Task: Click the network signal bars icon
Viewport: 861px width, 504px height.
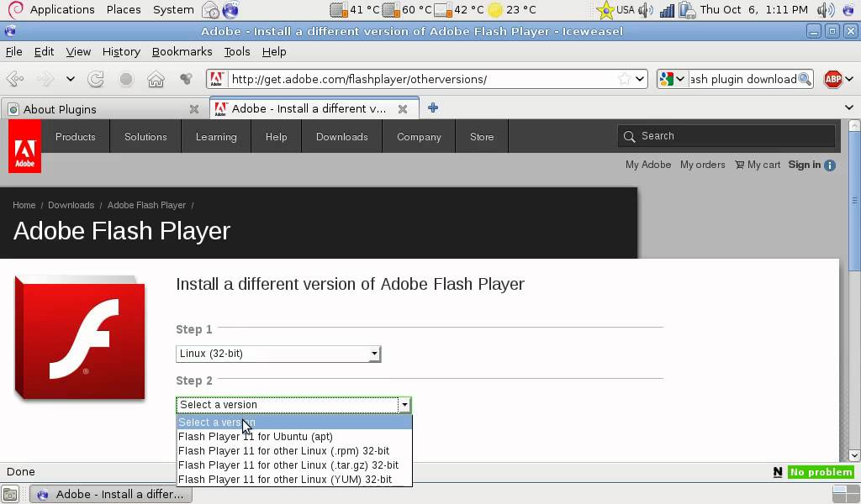Action: click(x=667, y=10)
